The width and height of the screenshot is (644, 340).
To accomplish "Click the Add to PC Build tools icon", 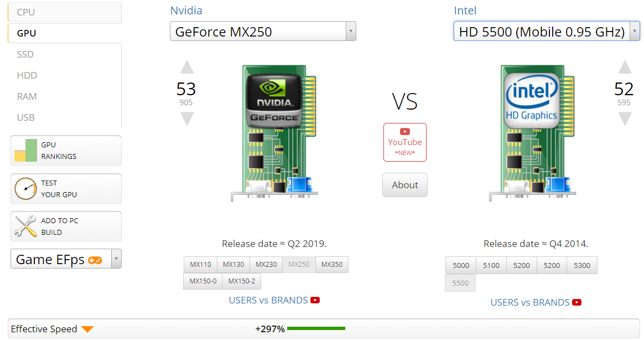I will pyautogui.click(x=25, y=226).
